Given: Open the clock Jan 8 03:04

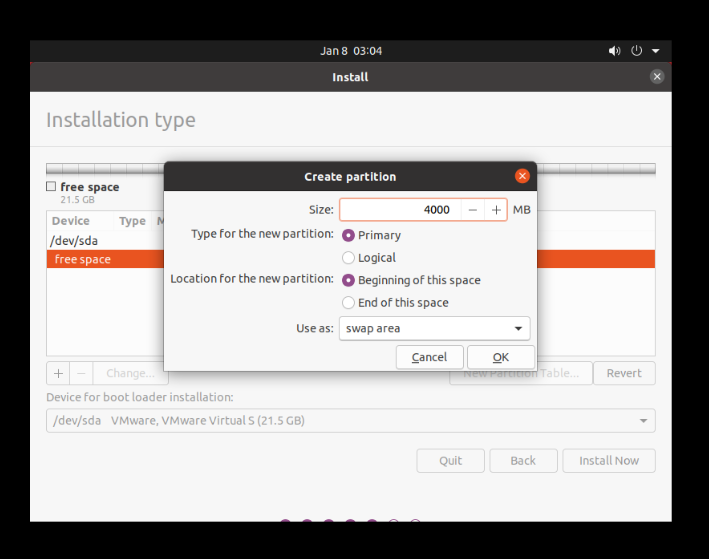Looking at the screenshot, I should [351, 51].
